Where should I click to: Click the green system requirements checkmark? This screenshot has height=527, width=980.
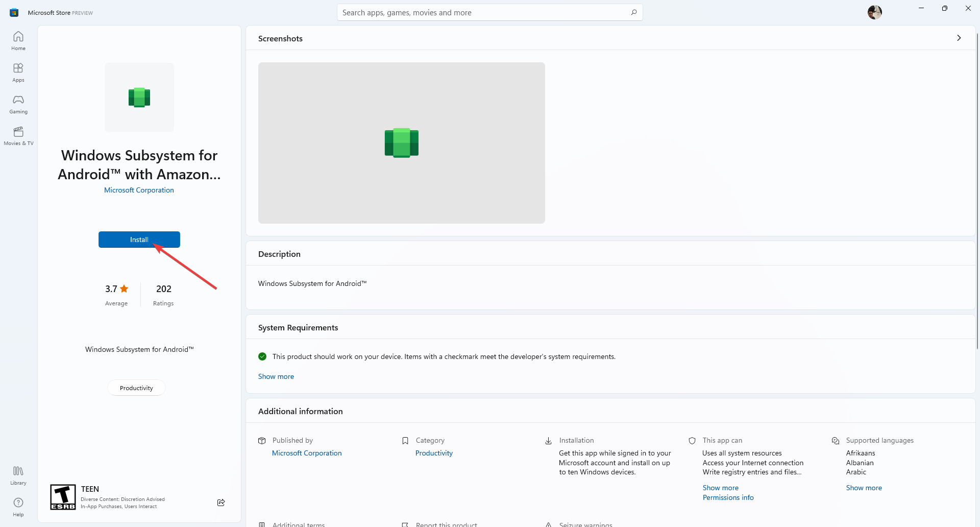tap(262, 356)
